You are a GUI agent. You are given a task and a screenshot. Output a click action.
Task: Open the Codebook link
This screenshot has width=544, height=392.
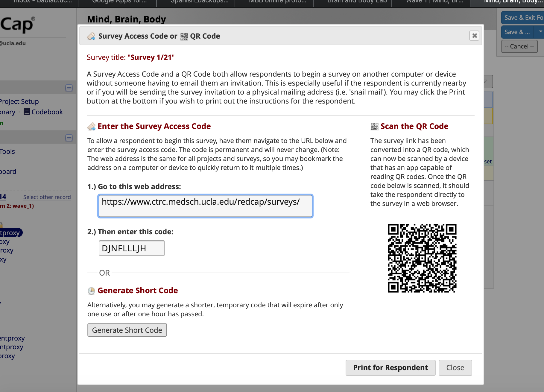click(47, 112)
